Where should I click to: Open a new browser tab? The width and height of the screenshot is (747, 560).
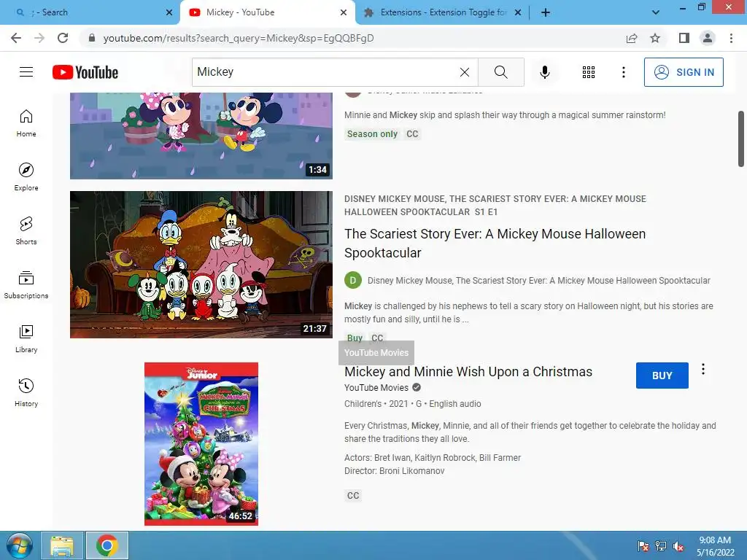[x=546, y=12]
